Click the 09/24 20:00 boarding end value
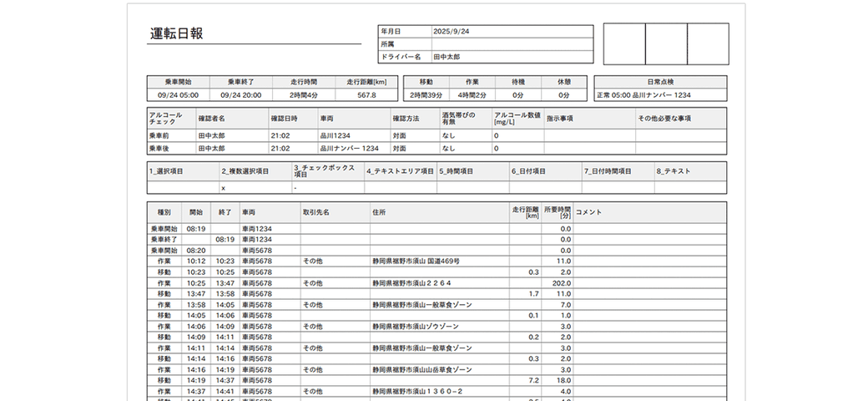Viewport: 868px width, 401px height. 241,94
